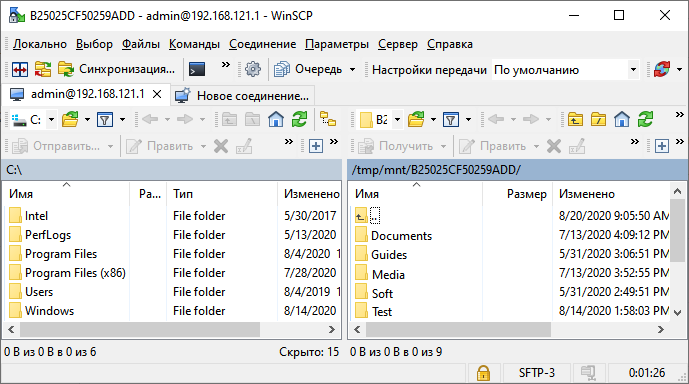Select the Media remote folder

point(388,275)
